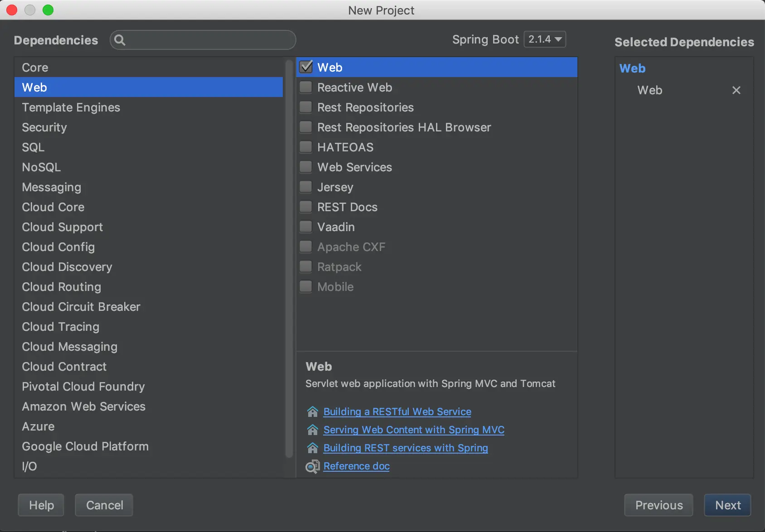Remove Web from Selected Dependencies
Image resolution: width=765 pixels, height=532 pixels.
click(x=736, y=90)
